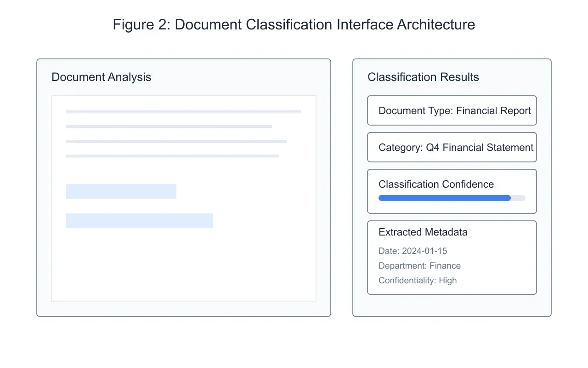Select the Classification Results panel title
The height and width of the screenshot is (368, 588).
pos(423,77)
